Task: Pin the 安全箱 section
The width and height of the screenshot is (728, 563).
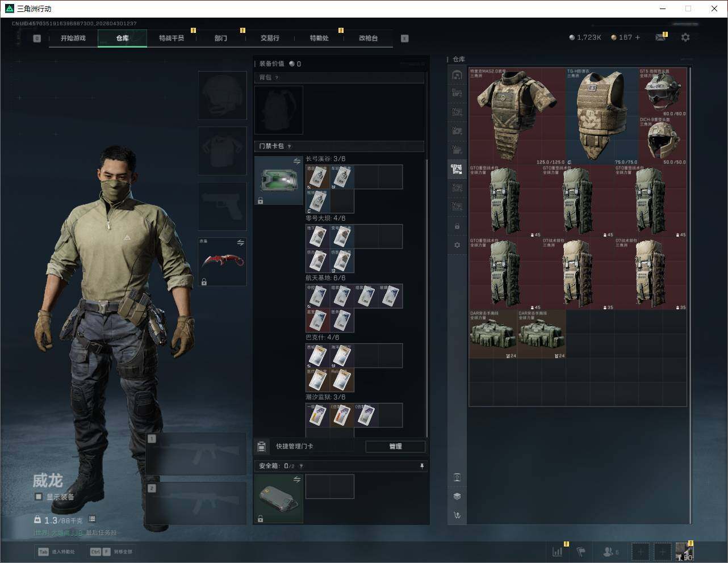Action: [422, 466]
